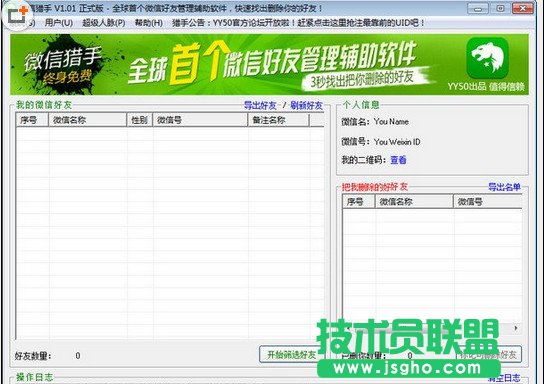Open the 帮助(H) menu

149,23
